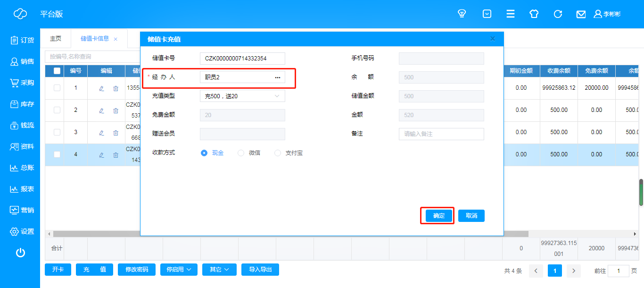Open the mail messages icon

tap(581, 15)
